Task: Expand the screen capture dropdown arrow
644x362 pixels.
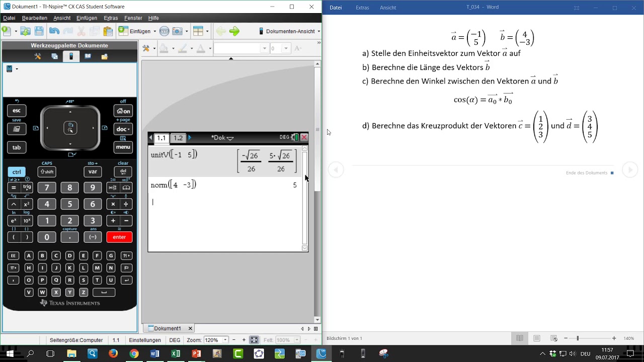Action: point(187,31)
